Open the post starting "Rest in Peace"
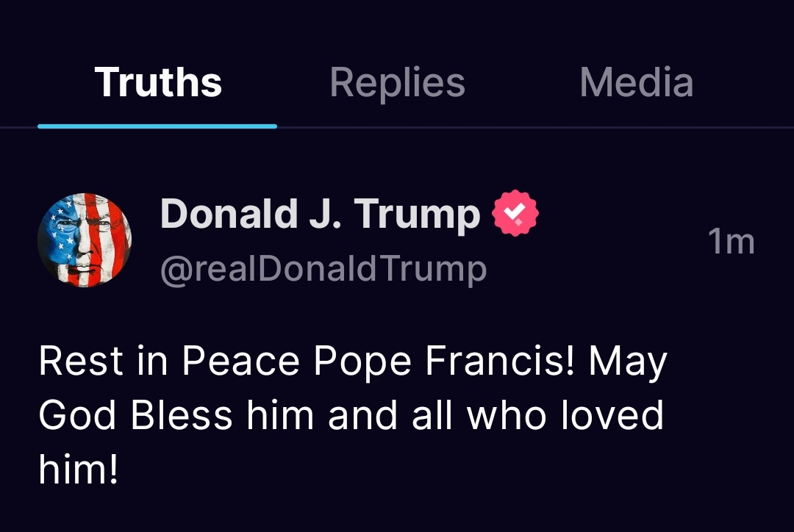794x532 pixels. (353, 415)
